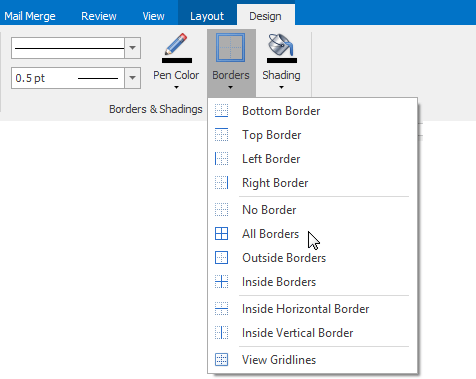The image size is (476, 379).
Task: Open the line style dropdown arrow
Action: 132,48
